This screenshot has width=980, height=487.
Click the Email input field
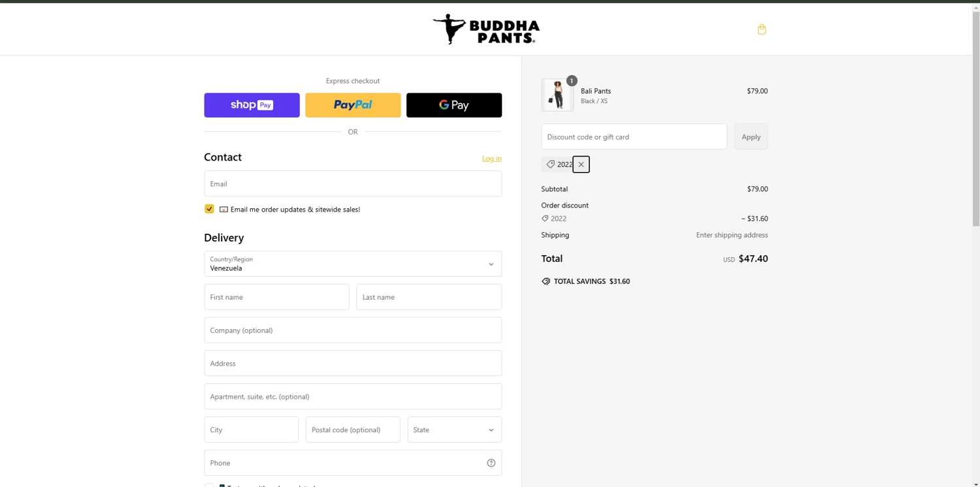pos(353,183)
